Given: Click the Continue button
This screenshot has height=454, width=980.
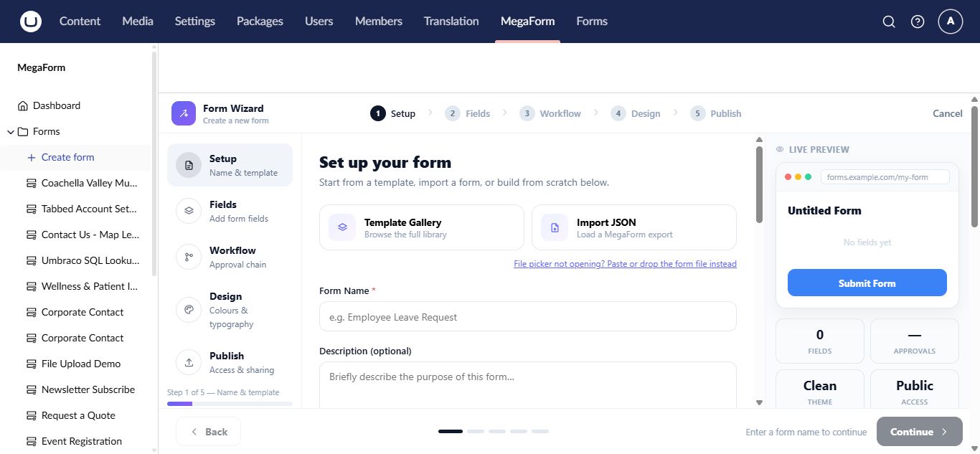Looking at the screenshot, I should coord(920,432).
